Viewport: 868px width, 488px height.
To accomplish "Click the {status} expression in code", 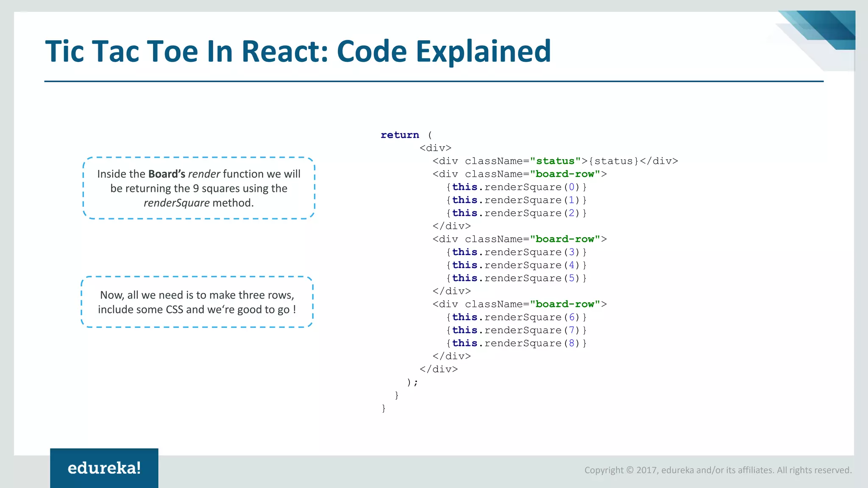I will (613, 161).
